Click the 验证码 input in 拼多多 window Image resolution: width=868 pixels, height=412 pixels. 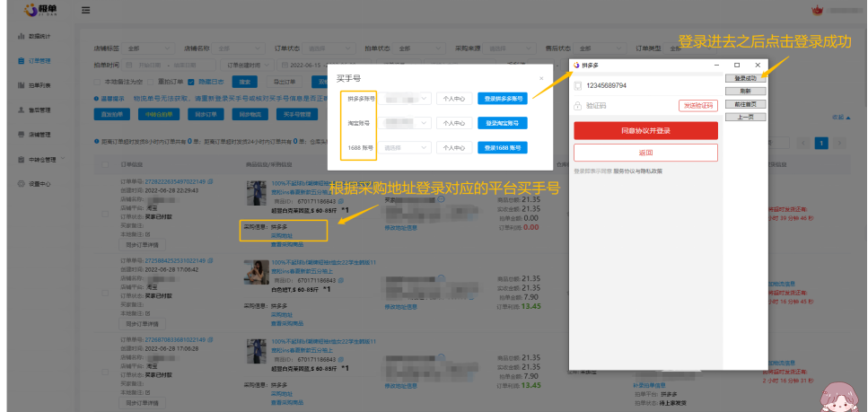pos(628,105)
